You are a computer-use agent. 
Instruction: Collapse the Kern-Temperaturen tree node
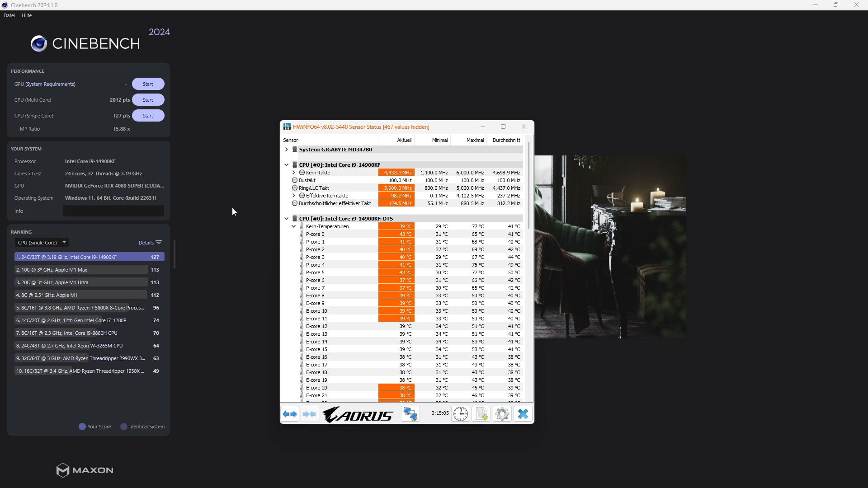click(x=293, y=226)
